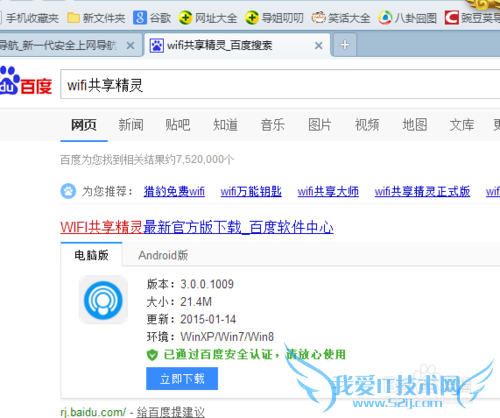Switch to 视频 search results
500x418 pixels.
[x=367, y=125]
